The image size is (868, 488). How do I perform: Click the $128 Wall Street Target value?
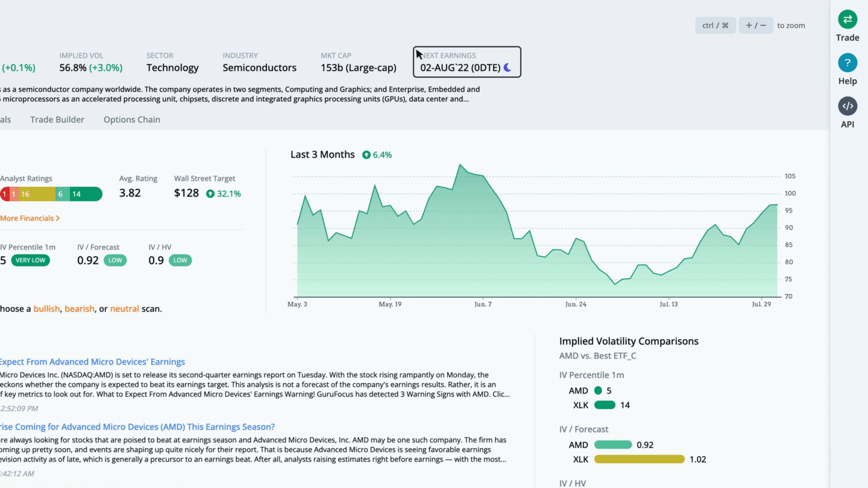186,193
